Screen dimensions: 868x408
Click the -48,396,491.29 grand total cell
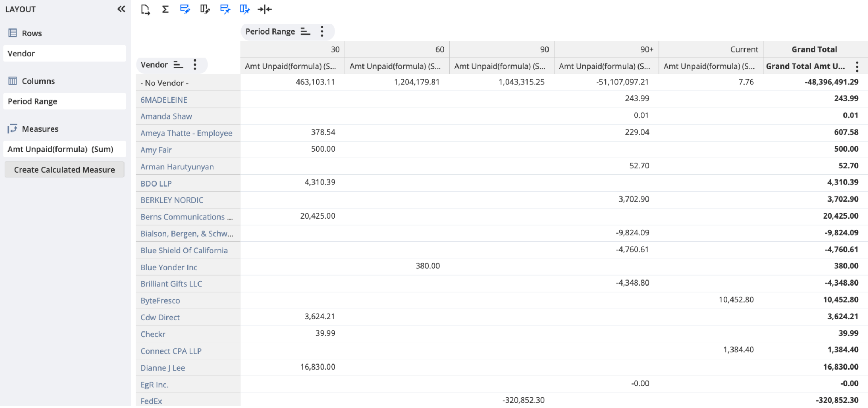[832, 82]
